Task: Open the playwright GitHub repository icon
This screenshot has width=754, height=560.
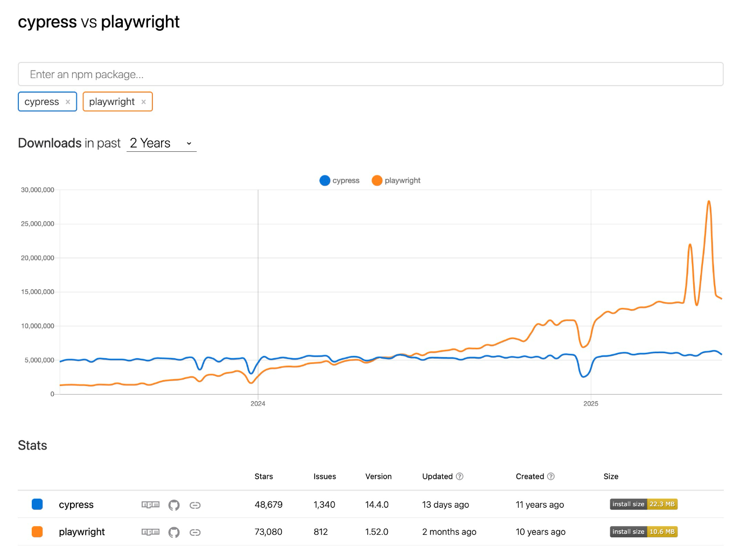Action: tap(174, 533)
